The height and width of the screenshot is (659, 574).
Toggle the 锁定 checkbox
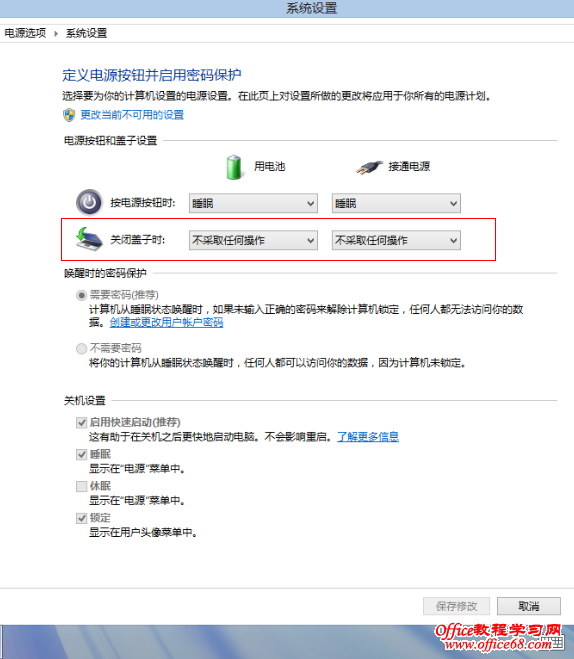82,518
